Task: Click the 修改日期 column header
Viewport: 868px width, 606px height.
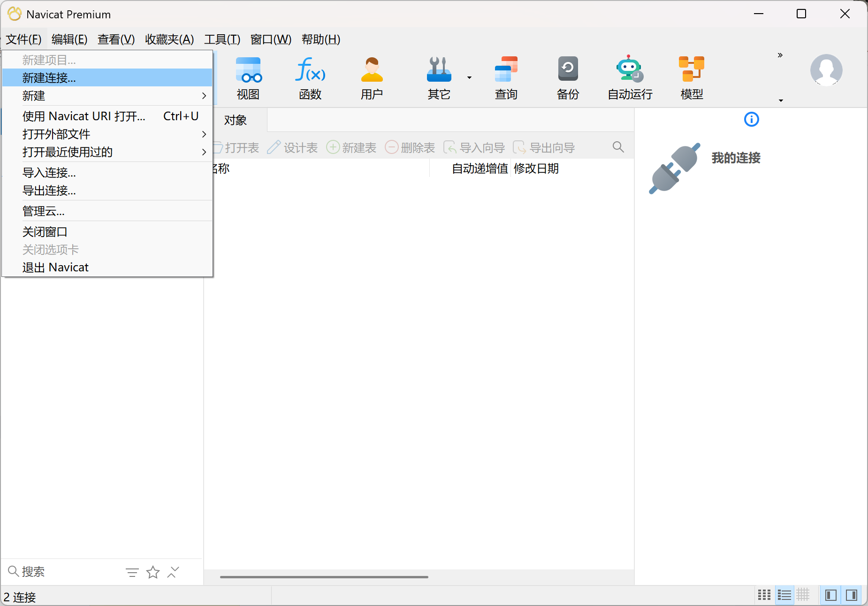Action: (x=536, y=169)
